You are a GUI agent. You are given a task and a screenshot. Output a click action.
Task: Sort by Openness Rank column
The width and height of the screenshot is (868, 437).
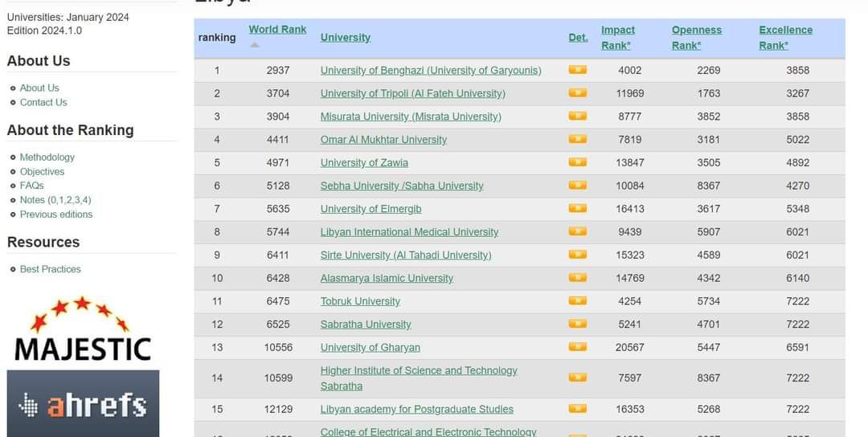(696, 38)
